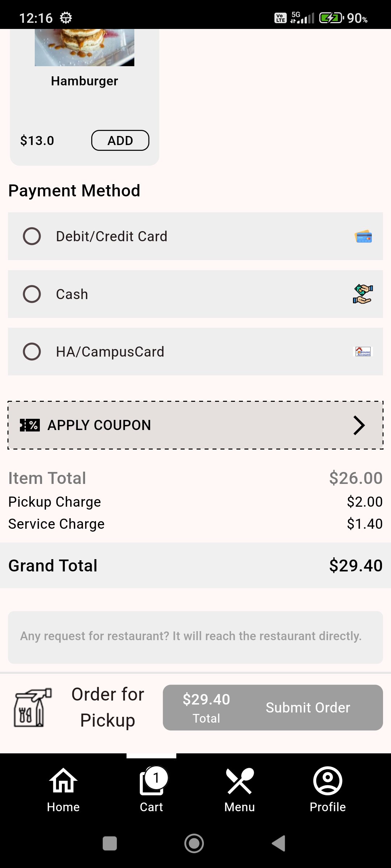Screen dimensions: 391x868
Task: Submit the order for $29.40
Action: 273,707
